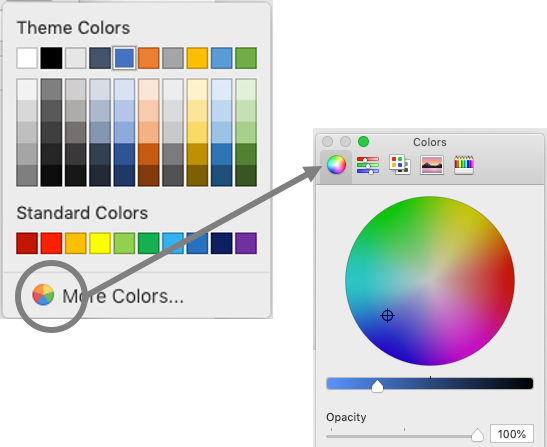Pick the Black theme color swatch
The image size is (547, 447).
point(51,58)
